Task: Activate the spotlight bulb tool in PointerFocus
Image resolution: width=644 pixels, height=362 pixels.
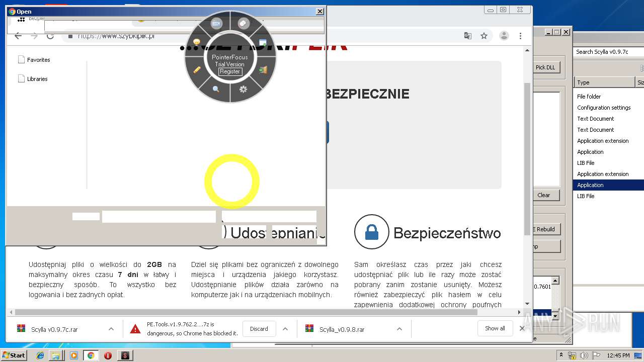Action: (197, 42)
